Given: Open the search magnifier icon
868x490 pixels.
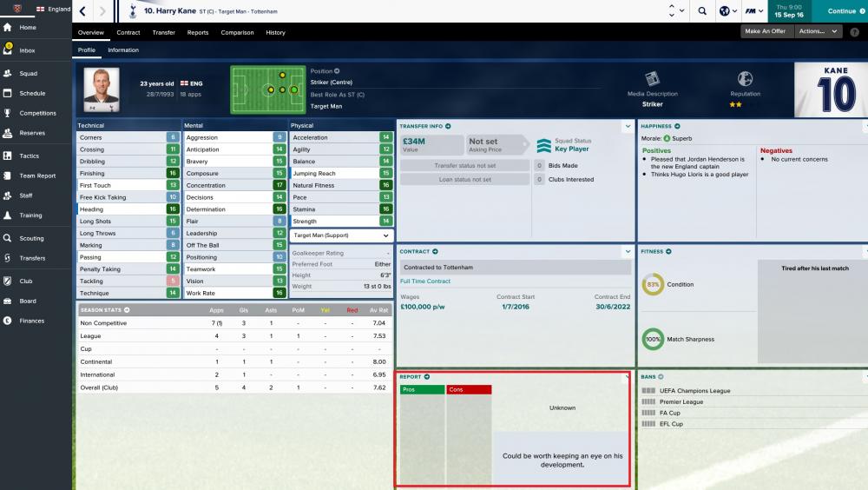Looking at the screenshot, I should (x=702, y=11).
